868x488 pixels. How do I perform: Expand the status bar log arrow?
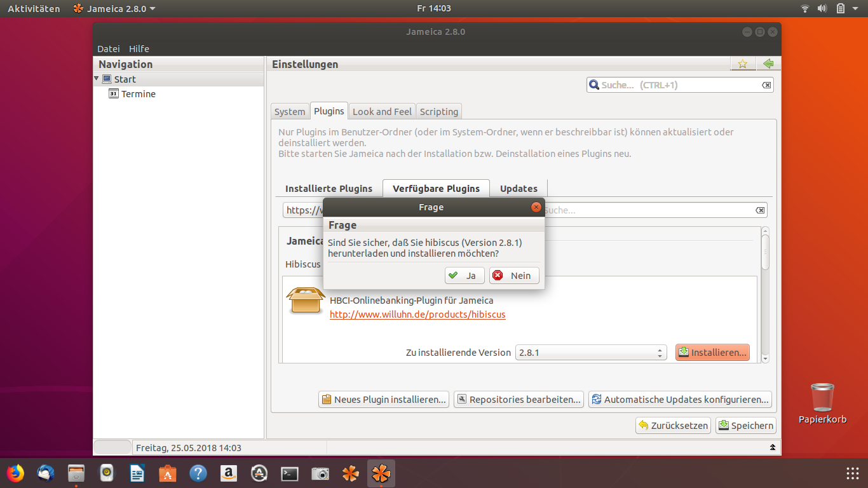pos(773,447)
